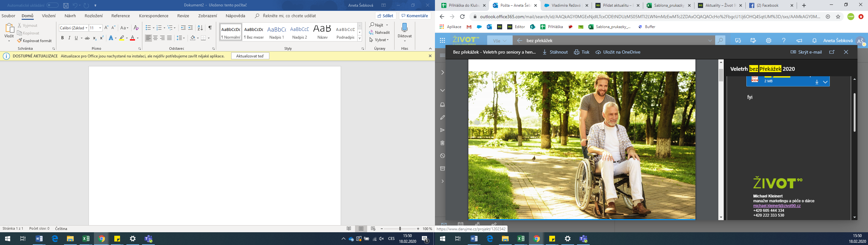Toggle bulleted list icon

coord(148,28)
